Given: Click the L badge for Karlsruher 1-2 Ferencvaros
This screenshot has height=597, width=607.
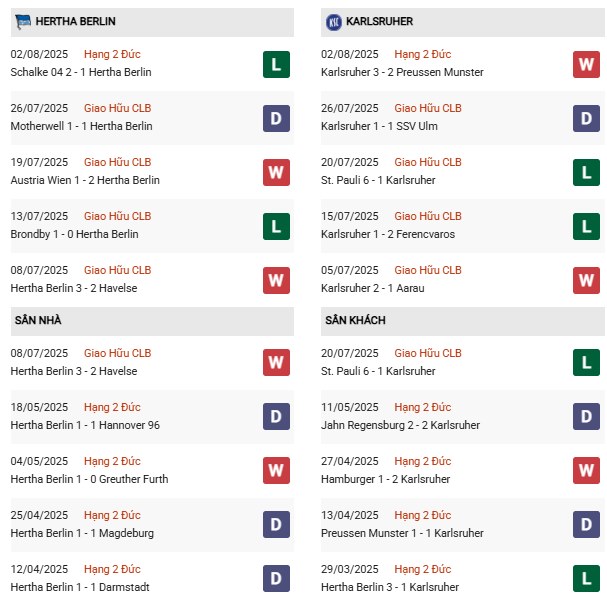Looking at the screenshot, I should click(586, 227).
